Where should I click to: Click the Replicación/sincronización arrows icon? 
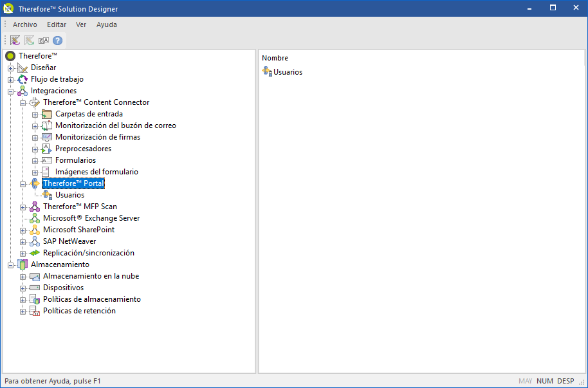[x=35, y=254]
